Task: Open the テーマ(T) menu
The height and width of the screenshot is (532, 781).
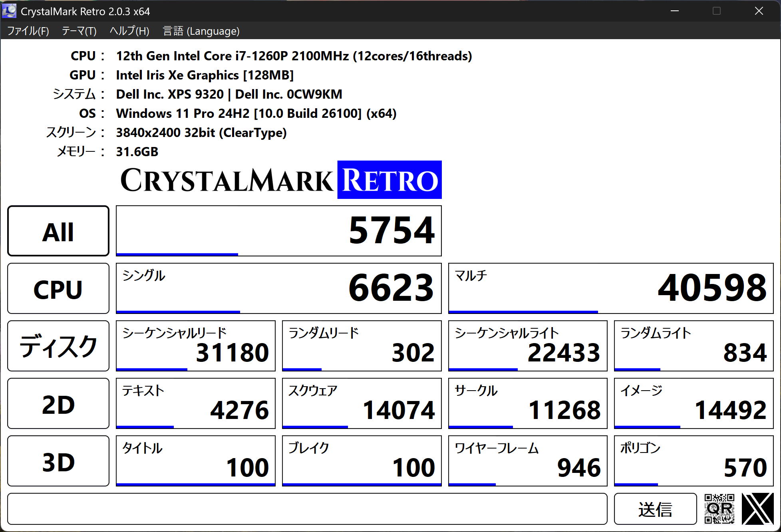Action: (79, 31)
